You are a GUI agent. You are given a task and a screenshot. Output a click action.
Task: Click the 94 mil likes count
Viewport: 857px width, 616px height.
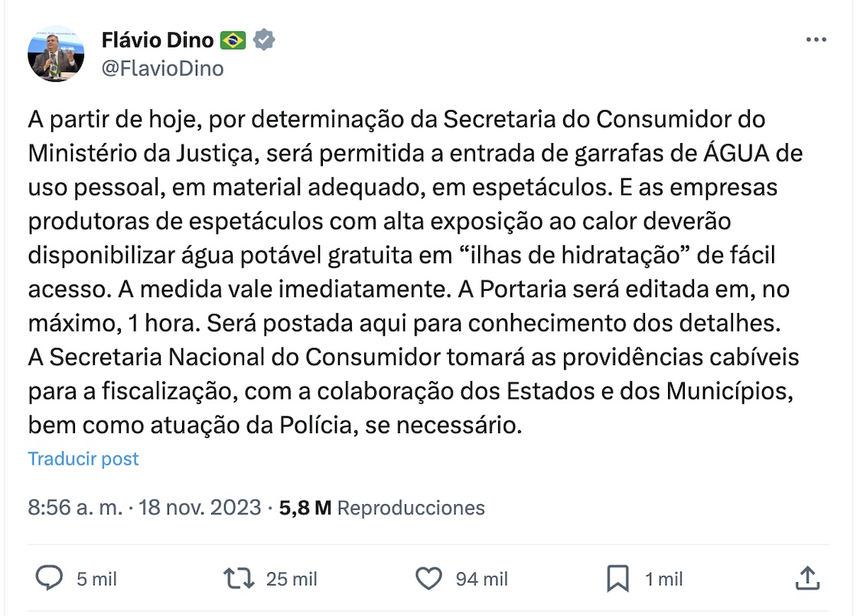point(481,579)
